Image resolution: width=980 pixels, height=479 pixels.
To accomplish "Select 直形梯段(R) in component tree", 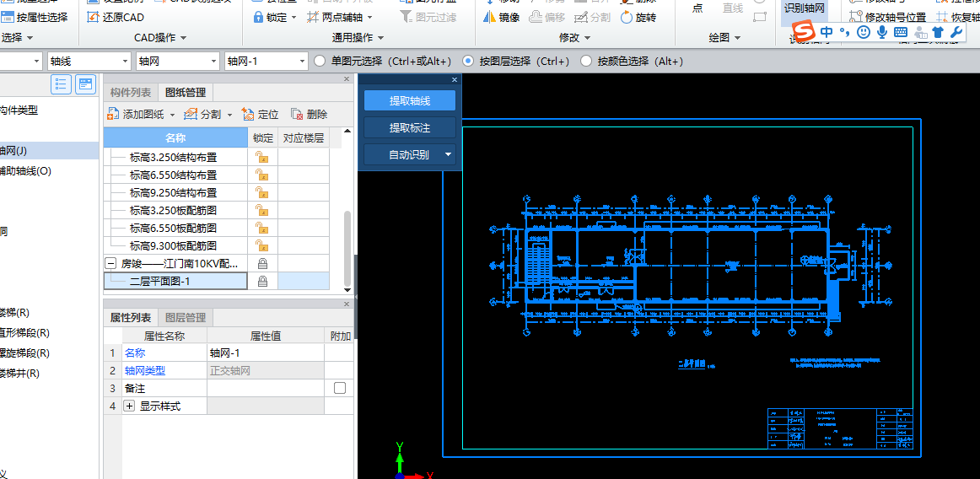I will tap(25, 332).
